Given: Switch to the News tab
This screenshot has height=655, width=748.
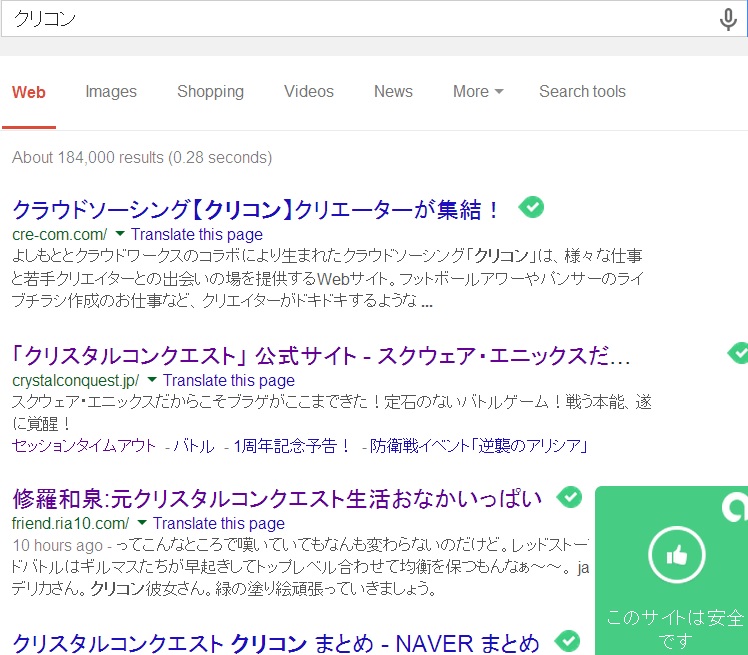Looking at the screenshot, I should click(393, 92).
